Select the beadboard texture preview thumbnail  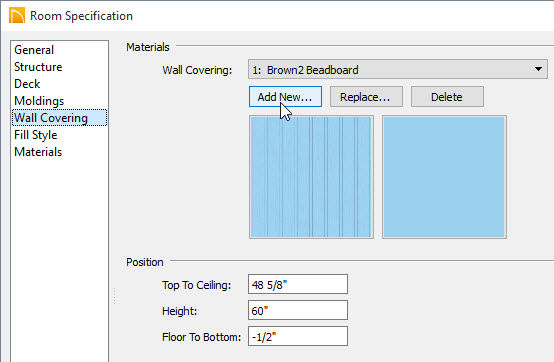point(311,177)
